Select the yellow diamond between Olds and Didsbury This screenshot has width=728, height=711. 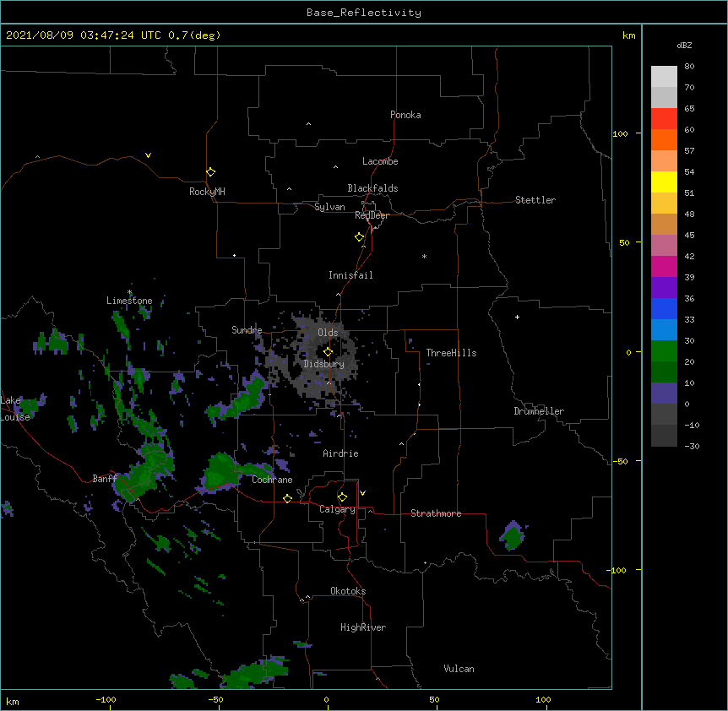[x=328, y=352]
